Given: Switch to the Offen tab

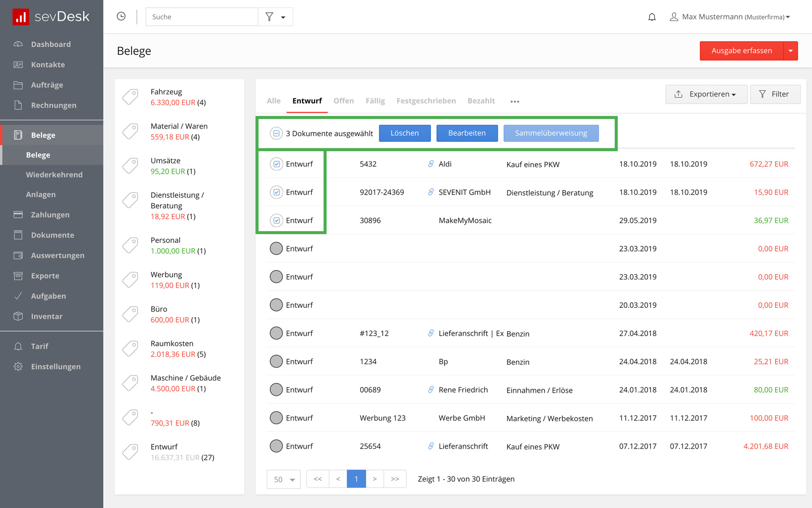Looking at the screenshot, I should [344, 101].
